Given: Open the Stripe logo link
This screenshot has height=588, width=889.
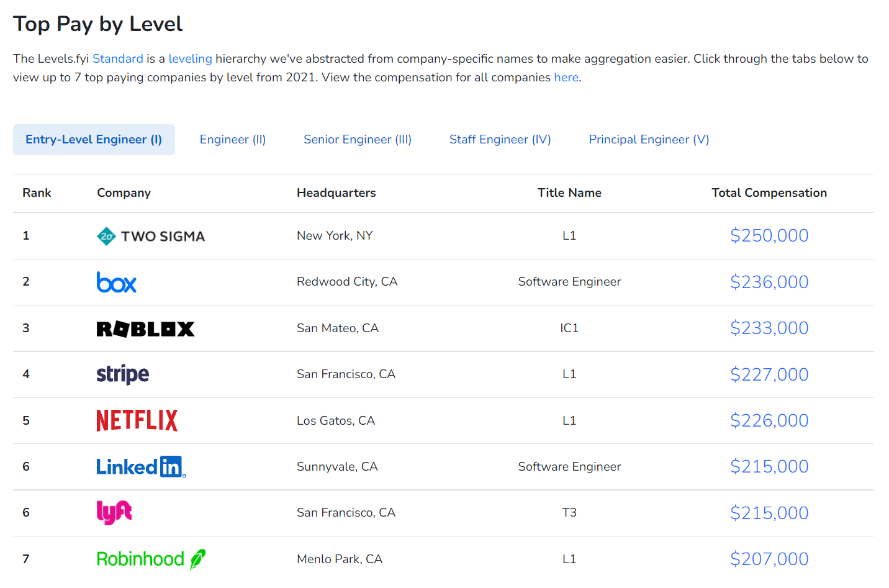Looking at the screenshot, I should [123, 374].
